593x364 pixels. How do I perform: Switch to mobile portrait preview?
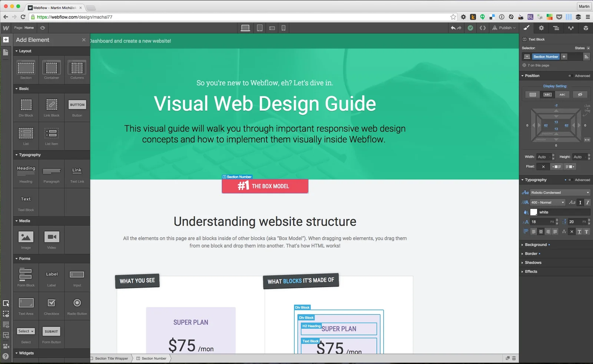(284, 28)
